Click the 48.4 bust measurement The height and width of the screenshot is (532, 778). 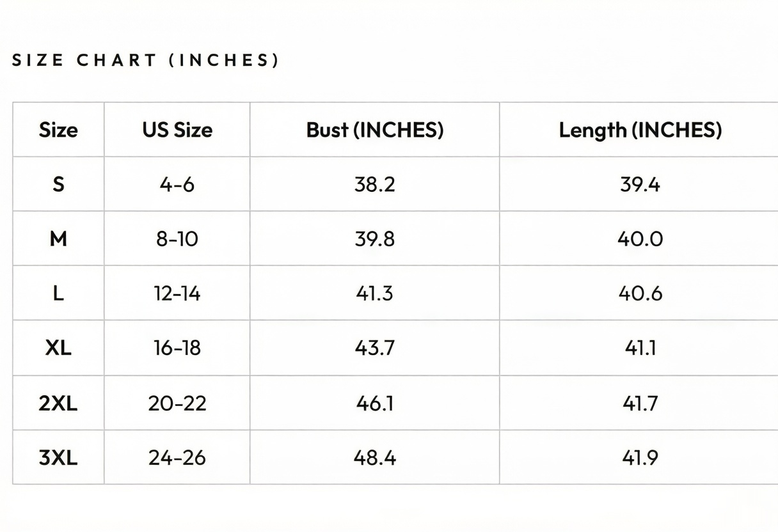pos(375,458)
